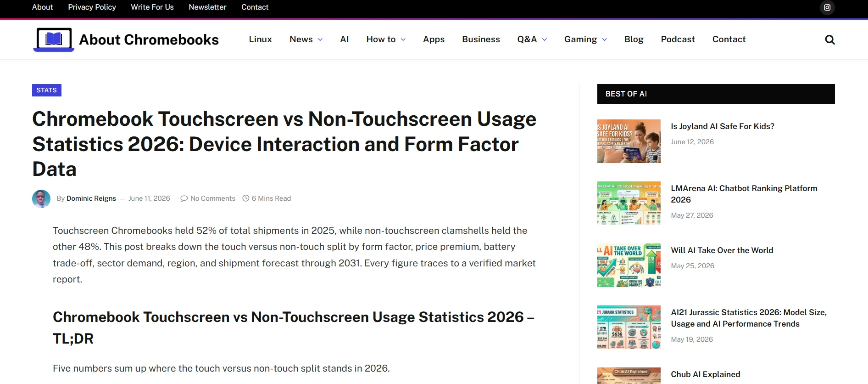
Task: Open the AI menu item
Action: pyautogui.click(x=345, y=40)
